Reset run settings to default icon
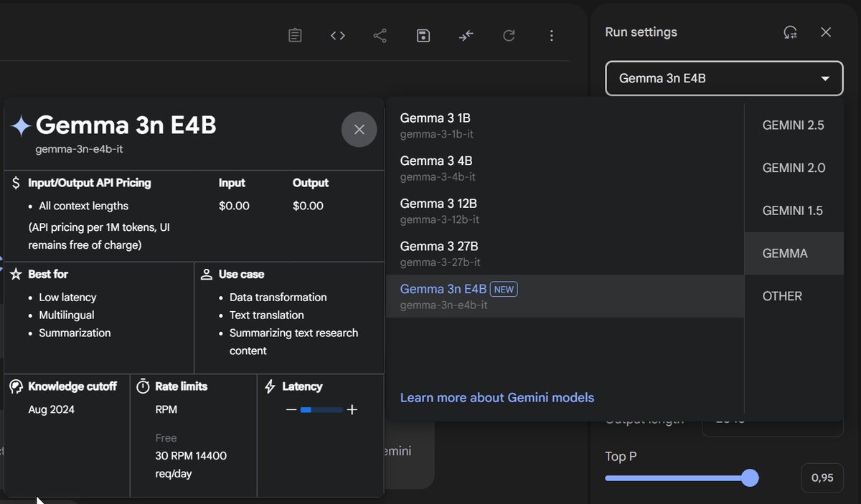The width and height of the screenshot is (861, 504). point(790,32)
